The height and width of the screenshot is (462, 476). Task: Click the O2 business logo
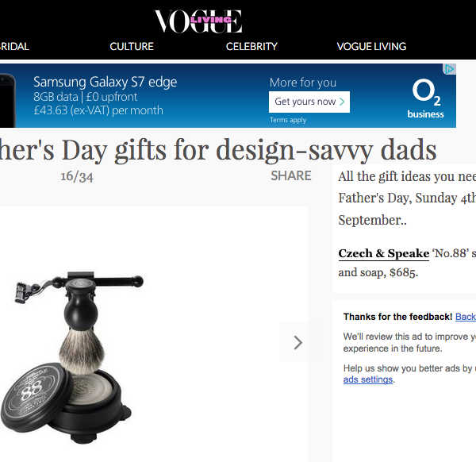click(425, 98)
